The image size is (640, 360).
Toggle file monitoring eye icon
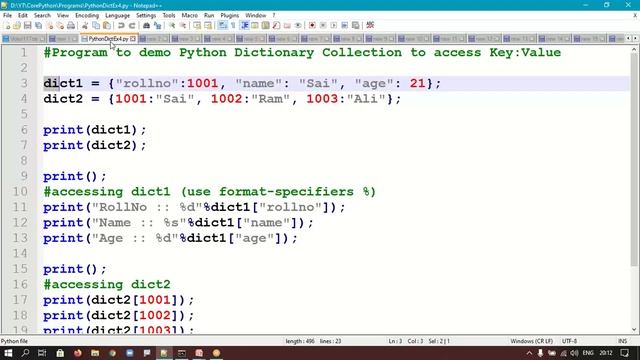298,25
